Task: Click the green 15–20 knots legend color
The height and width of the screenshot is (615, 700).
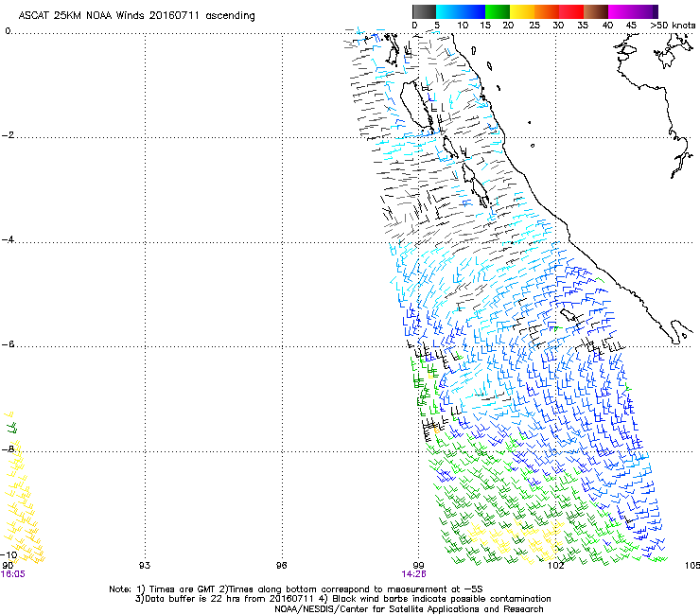Action: coord(498,11)
